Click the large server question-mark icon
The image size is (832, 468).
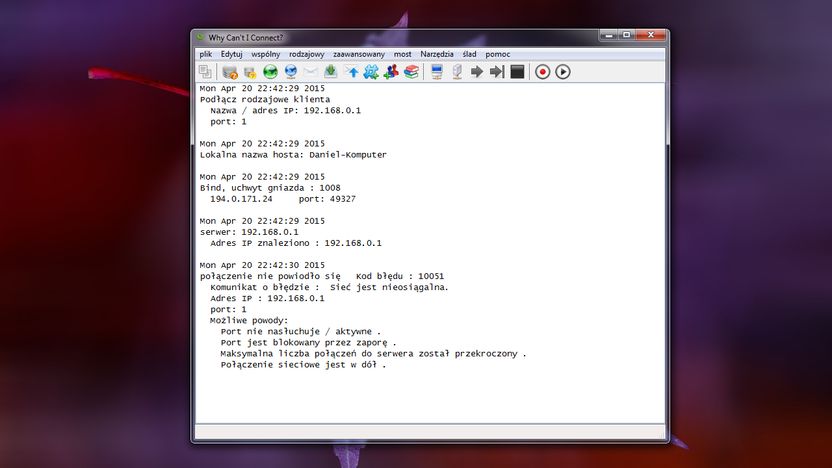pos(230,72)
